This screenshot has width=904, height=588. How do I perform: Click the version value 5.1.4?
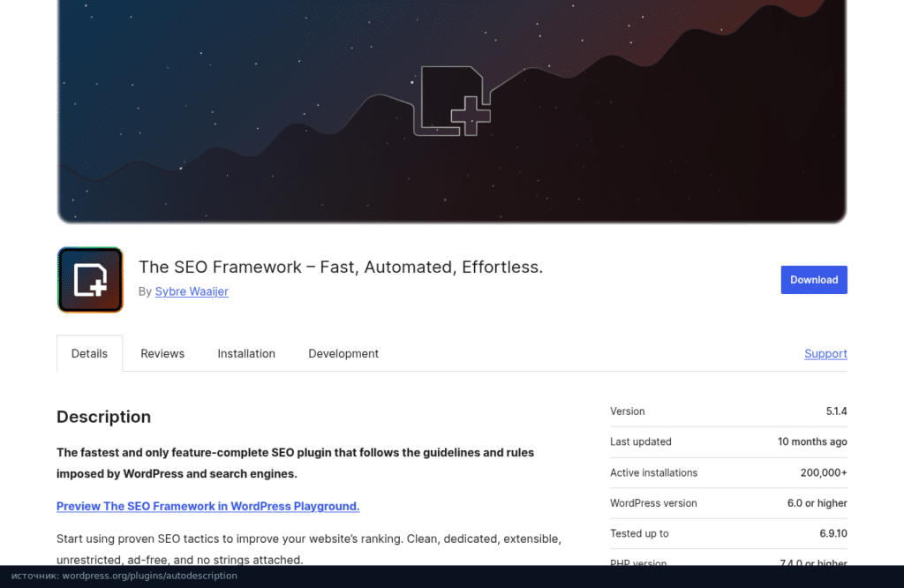click(x=836, y=411)
